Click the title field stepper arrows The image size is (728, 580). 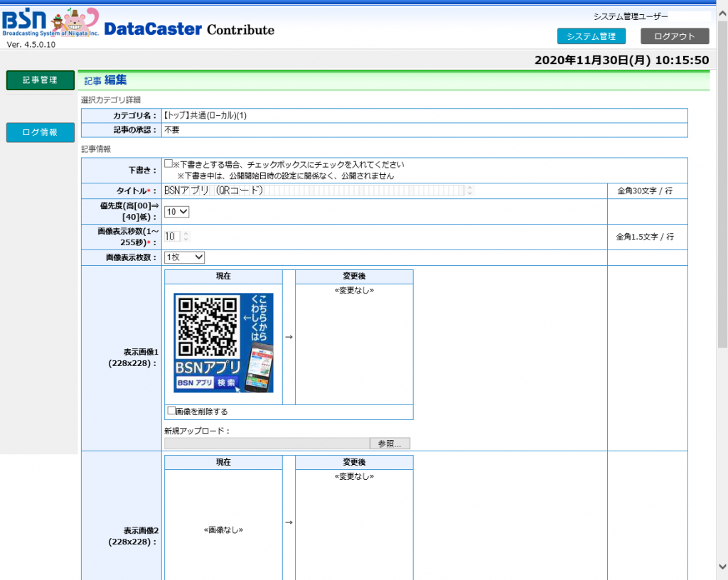pyautogui.click(x=470, y=190)
